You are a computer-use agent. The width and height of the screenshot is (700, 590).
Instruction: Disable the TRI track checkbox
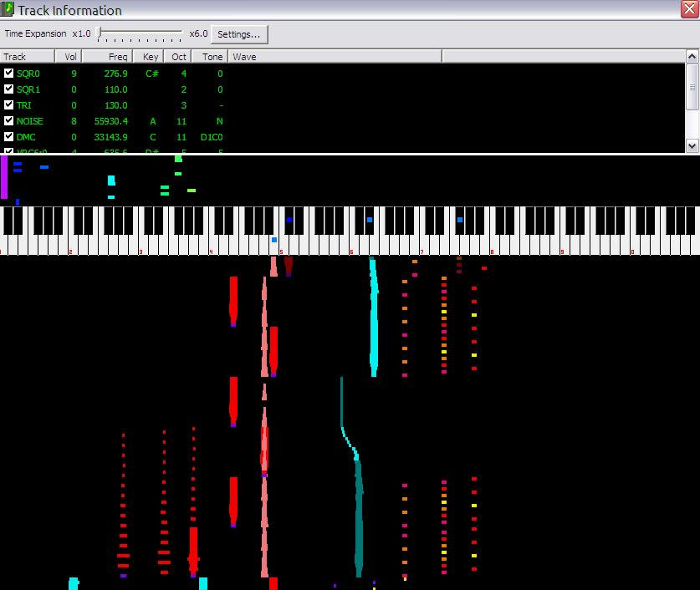point(9,105)
